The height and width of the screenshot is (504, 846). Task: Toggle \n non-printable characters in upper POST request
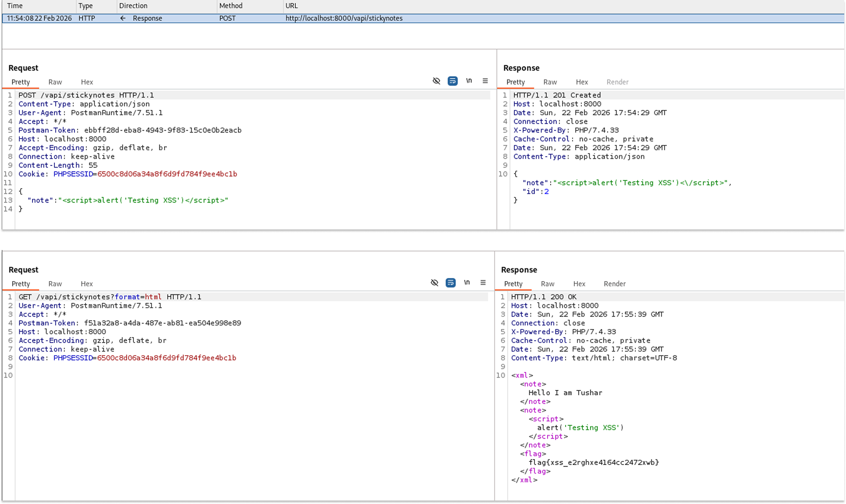click(x=469, y=81)
